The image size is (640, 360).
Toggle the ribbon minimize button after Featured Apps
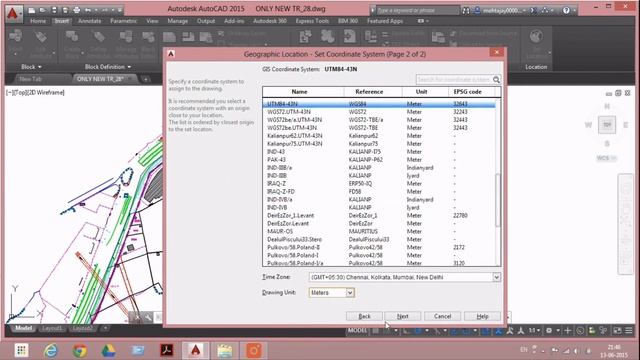(422, 21)
